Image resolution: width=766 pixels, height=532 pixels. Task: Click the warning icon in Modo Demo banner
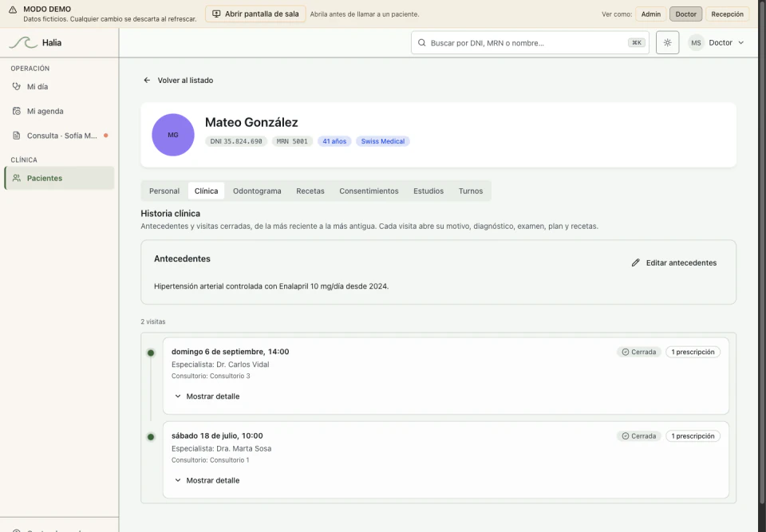click(13, 10)
